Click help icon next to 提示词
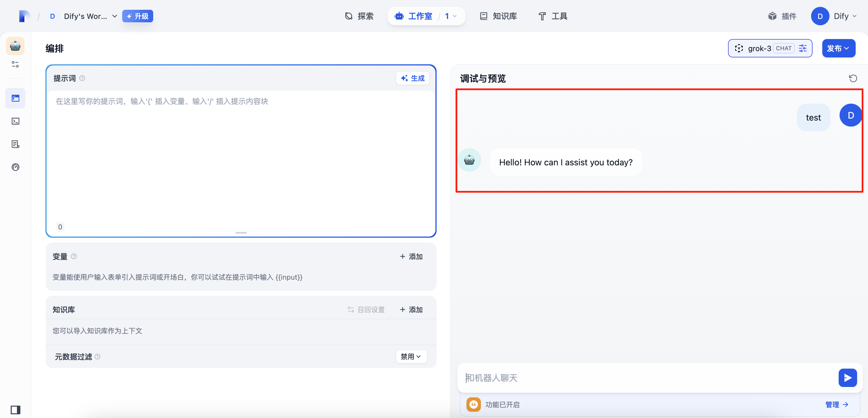Viewport: 868px width, 418px height. tap(82, 78)
